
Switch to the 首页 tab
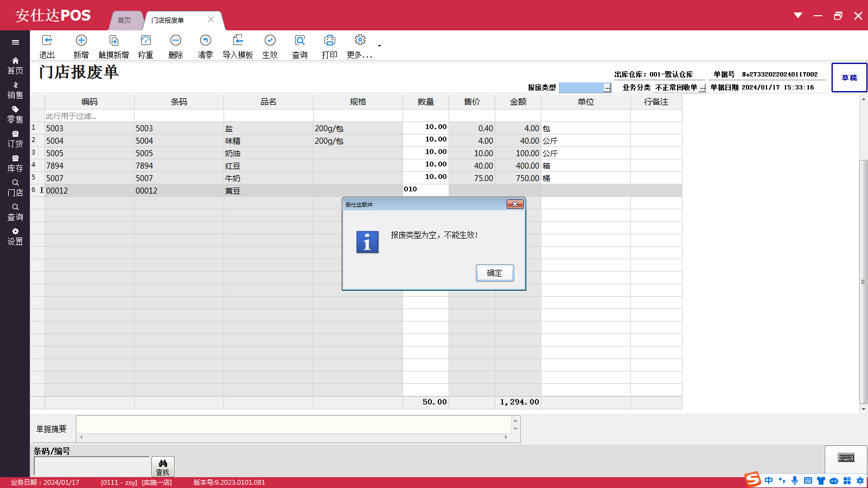125,21
